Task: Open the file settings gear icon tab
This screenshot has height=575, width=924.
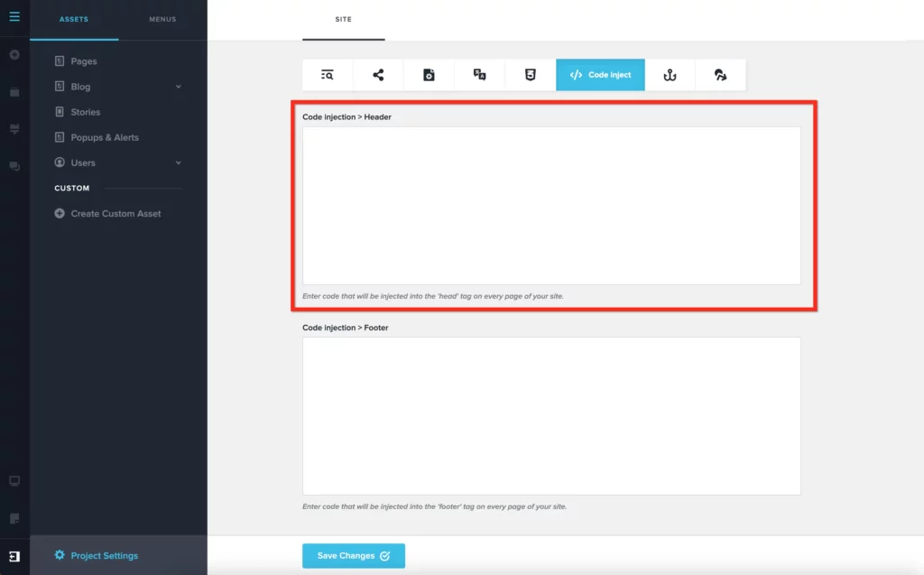Action: click(x=429, y=75)
